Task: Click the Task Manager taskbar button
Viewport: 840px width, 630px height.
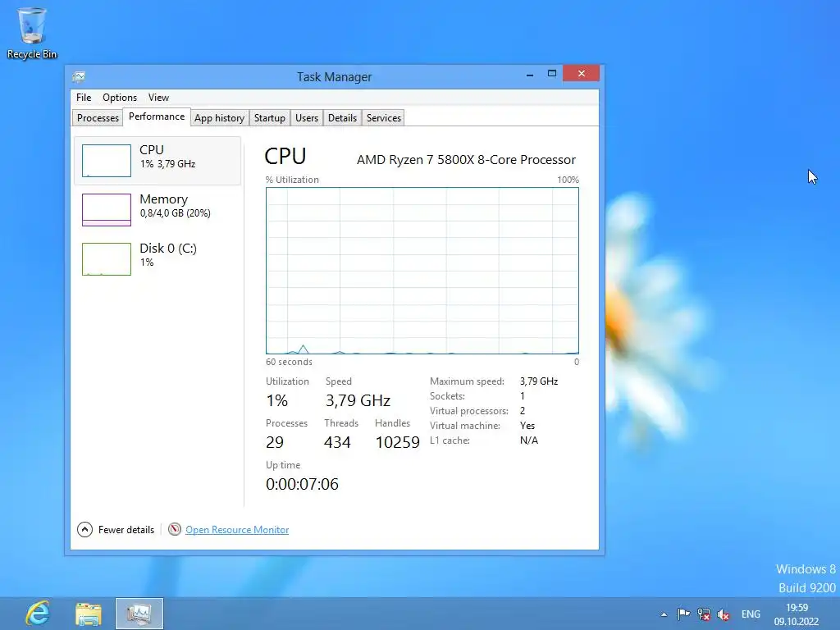Action: coord(139,614)
